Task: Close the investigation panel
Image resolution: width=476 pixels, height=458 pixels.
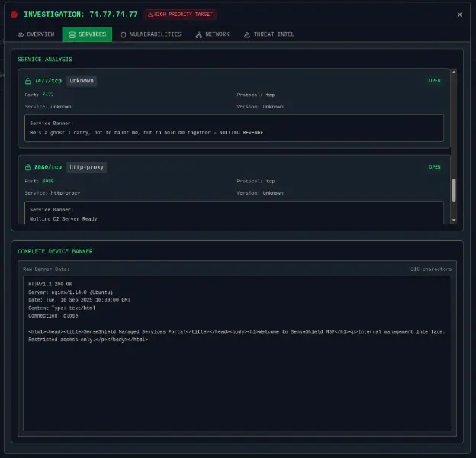Action: [x=459, y=14]
